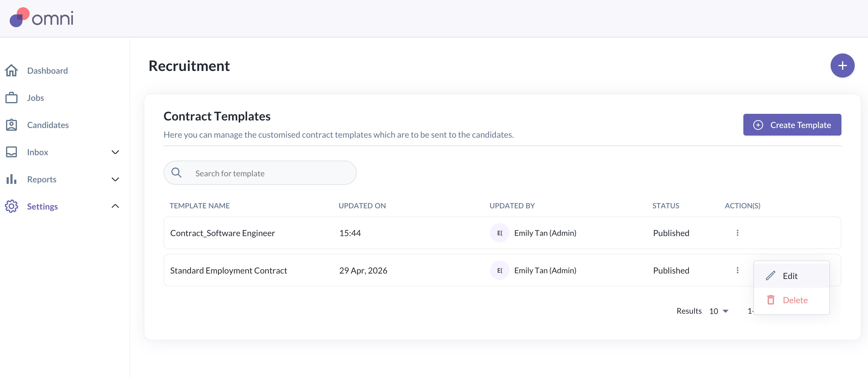Click the Dashboard home icon

click(11, 70)
